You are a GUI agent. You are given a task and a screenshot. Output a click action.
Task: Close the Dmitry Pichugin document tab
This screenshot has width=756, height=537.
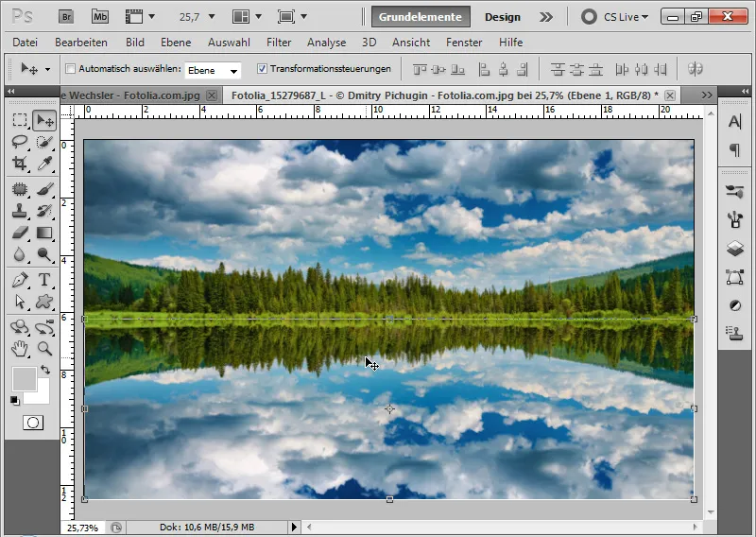click(x=670, y=95)
